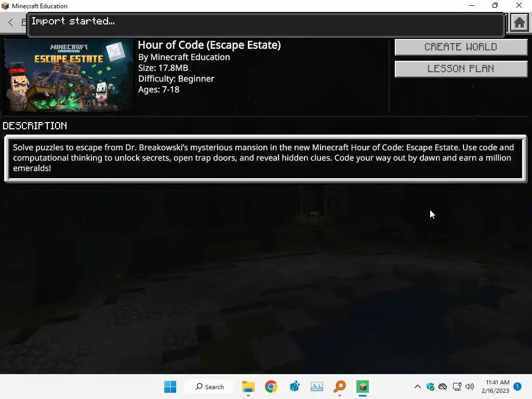Minimize the Minecraft Education window
Image resolution: width=532 pixels, height=399 pixels.
pyautogui.click(x=472, y=5)
